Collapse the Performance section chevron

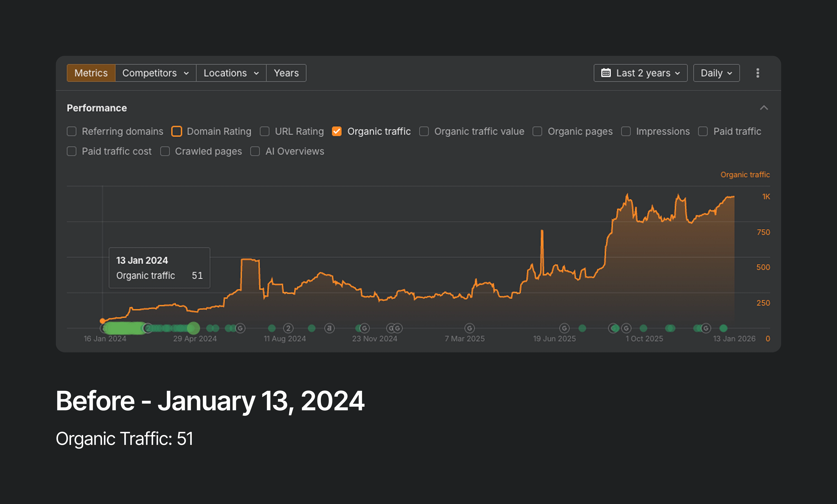tap(764, 108)
